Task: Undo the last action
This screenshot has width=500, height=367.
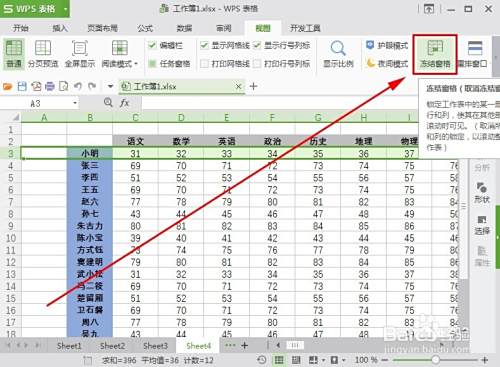Action: (x=78, y=87)
